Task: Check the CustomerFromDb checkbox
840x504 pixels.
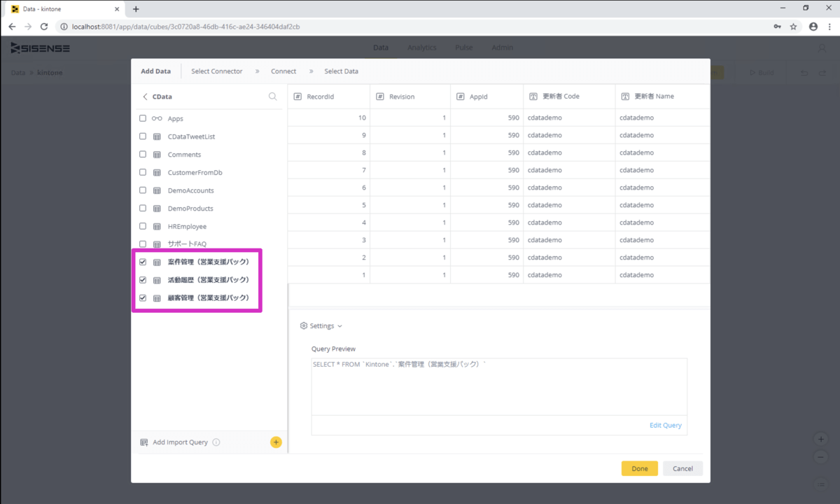Action: 143,172
